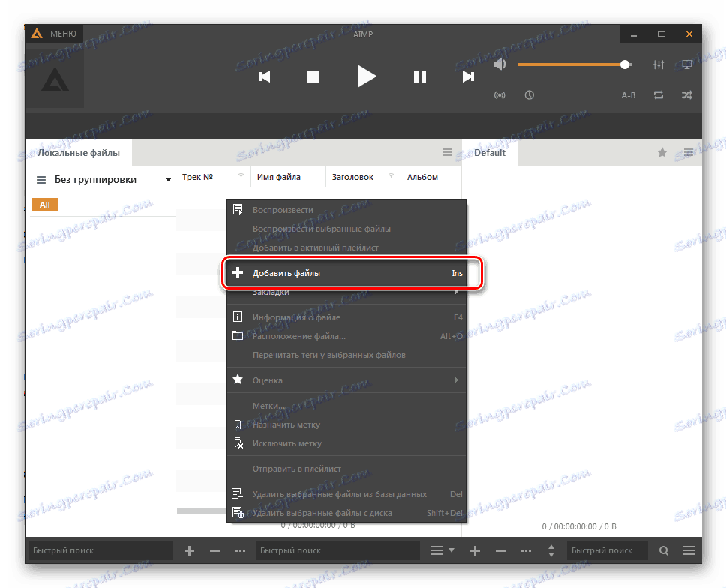Click the AIMP album art placeholder
726x588 pixels.
55,77
